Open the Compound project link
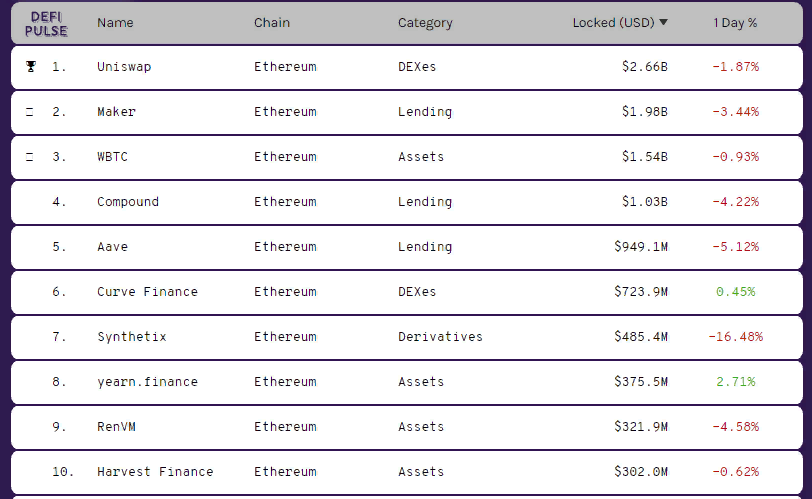This screenshot has width=812, height=499. (x=128, y=202)
